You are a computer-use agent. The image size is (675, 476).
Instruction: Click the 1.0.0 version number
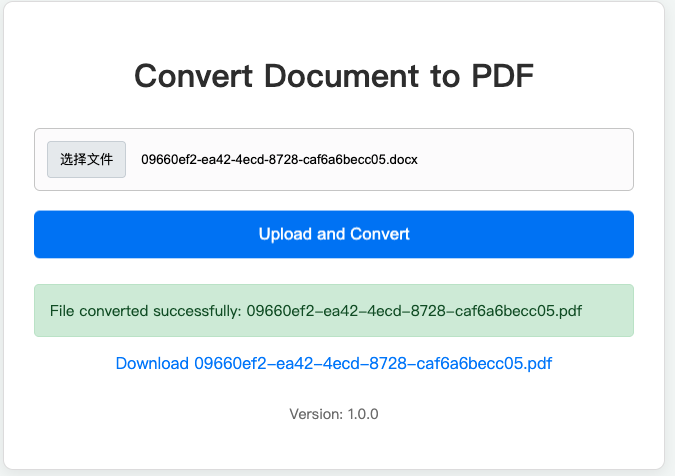click(362, 414)
